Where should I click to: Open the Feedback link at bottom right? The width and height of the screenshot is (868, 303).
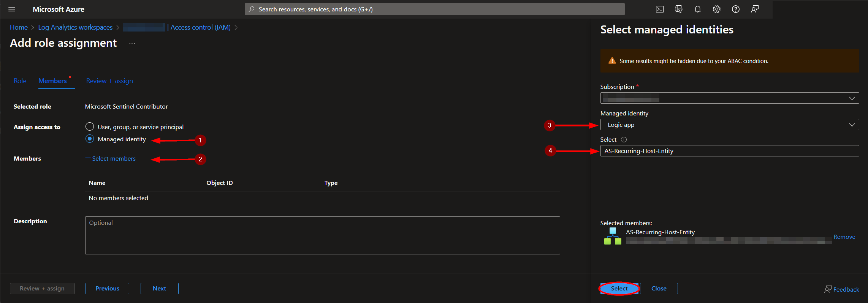tap(841, 289)
